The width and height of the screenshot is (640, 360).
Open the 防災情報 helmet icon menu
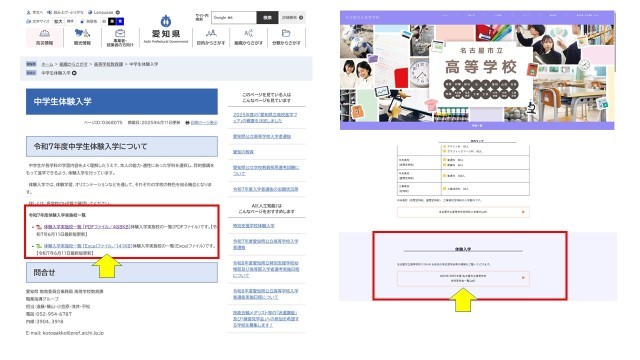[44, 37]
